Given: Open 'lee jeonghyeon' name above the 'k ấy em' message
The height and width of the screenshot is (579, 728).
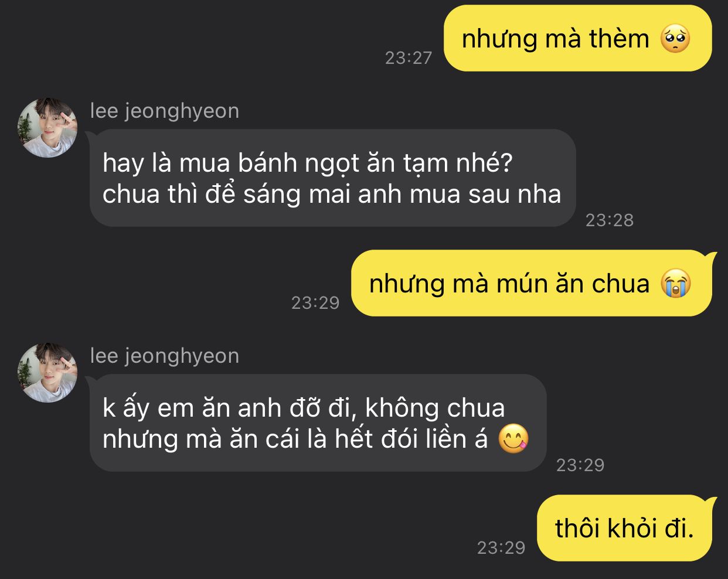Looking at the screenshot, I should coord(165,356).
